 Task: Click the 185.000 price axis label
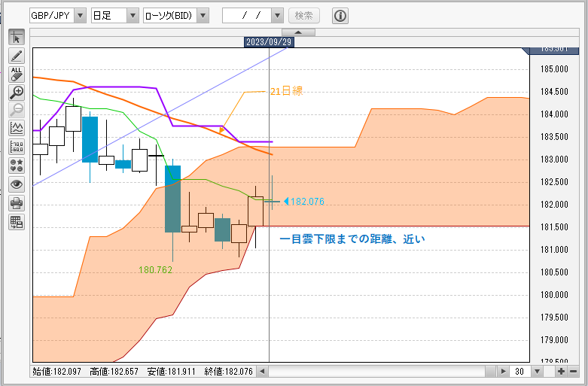click(554, 69)
